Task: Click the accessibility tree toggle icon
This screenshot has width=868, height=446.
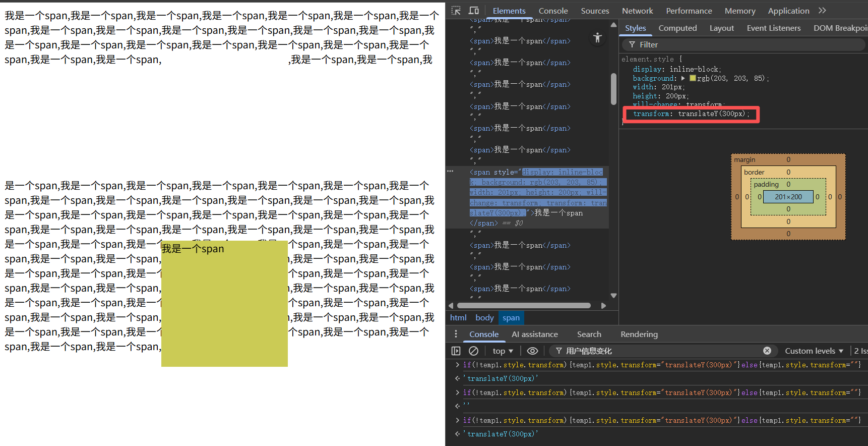Action: coord(597,38)
